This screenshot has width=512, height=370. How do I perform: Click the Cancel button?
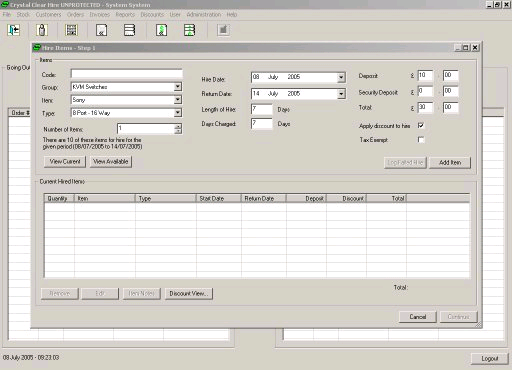coord(418,317)
